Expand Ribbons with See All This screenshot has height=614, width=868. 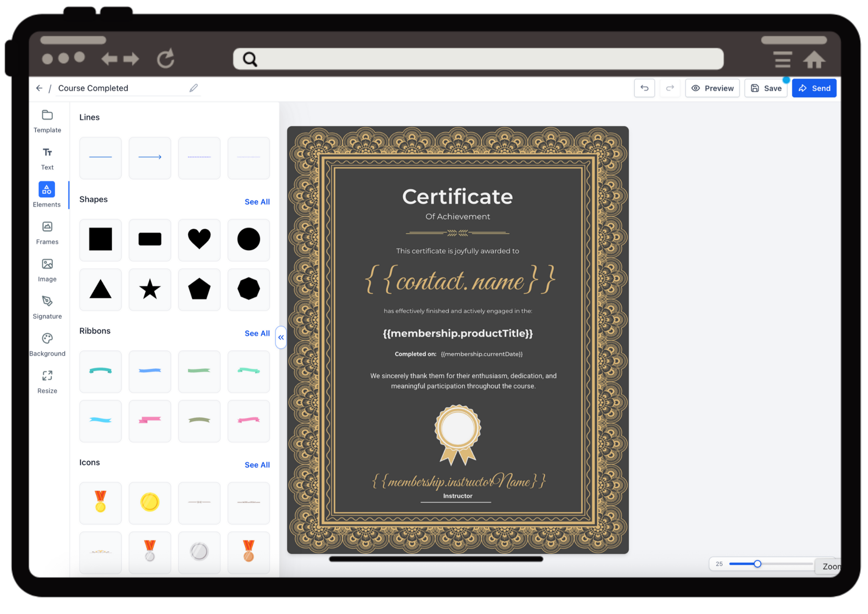pos(257,333)
